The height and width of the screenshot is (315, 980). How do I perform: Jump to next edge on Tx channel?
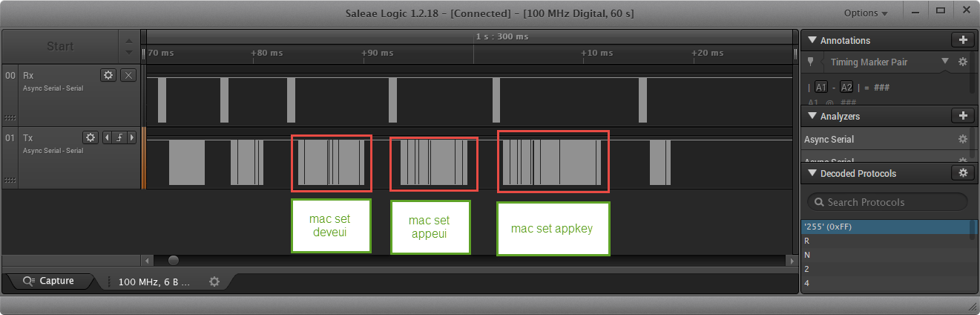[132, 137]
